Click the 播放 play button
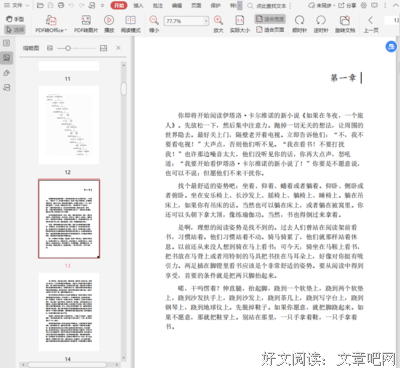 point(109,24)
